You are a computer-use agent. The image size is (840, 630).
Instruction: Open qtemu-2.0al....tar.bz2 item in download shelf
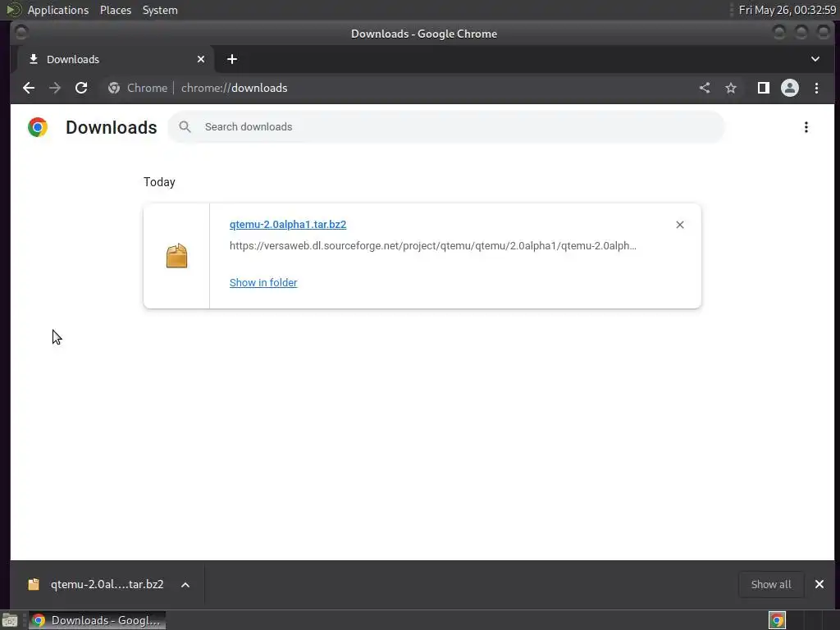click(x=96, y=584)
